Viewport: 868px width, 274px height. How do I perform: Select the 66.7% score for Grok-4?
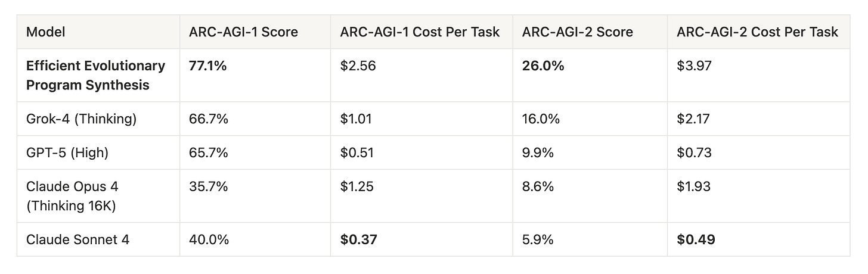[x=255, y=119]
